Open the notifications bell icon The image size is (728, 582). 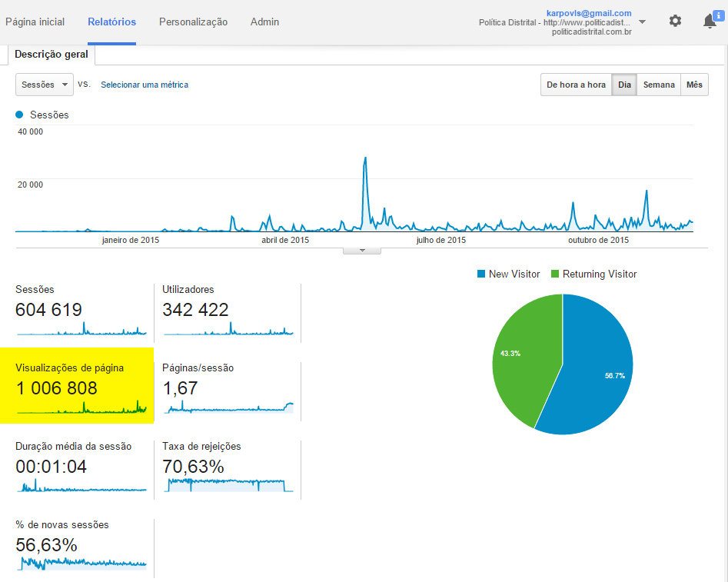point(710,22)
